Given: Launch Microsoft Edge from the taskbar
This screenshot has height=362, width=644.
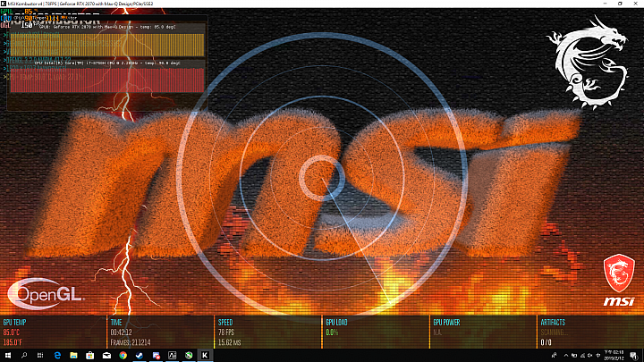Looking at the screenshot, I should click(x=57, y=356).
